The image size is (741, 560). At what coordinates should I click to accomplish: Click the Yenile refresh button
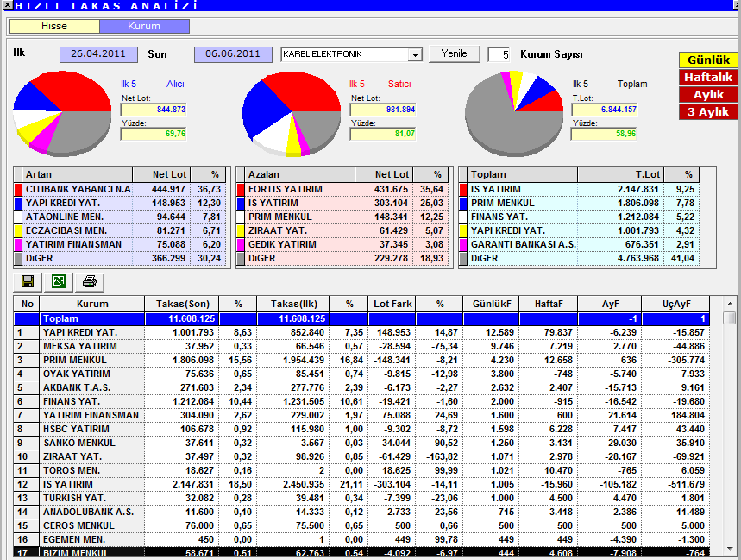(454, 53)
